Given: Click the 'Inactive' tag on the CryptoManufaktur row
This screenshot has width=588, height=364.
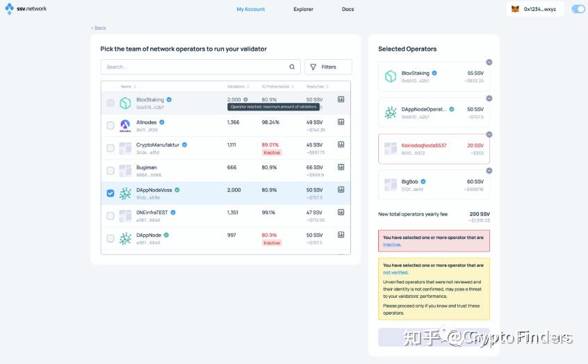Looking at the screenshot, I should tap(272, 153).
